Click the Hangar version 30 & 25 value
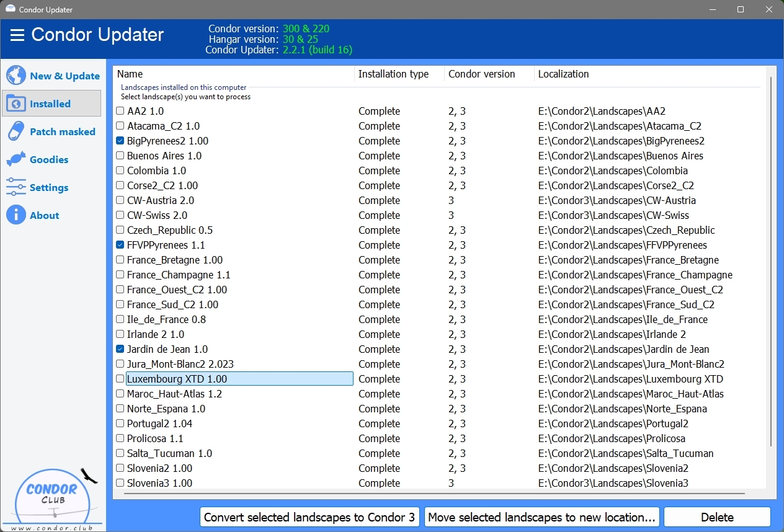The width and height of the screenshot is (784, 532). click(300, 39)
